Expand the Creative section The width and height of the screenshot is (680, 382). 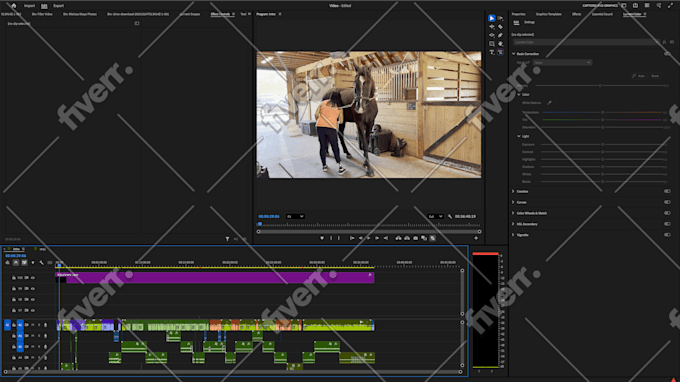coord(513,191)
